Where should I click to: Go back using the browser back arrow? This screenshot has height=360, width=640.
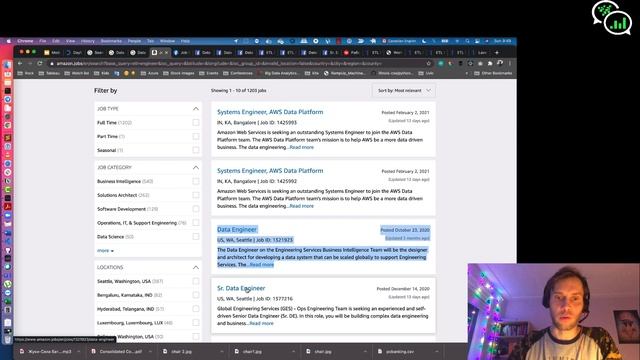[20, 63]
